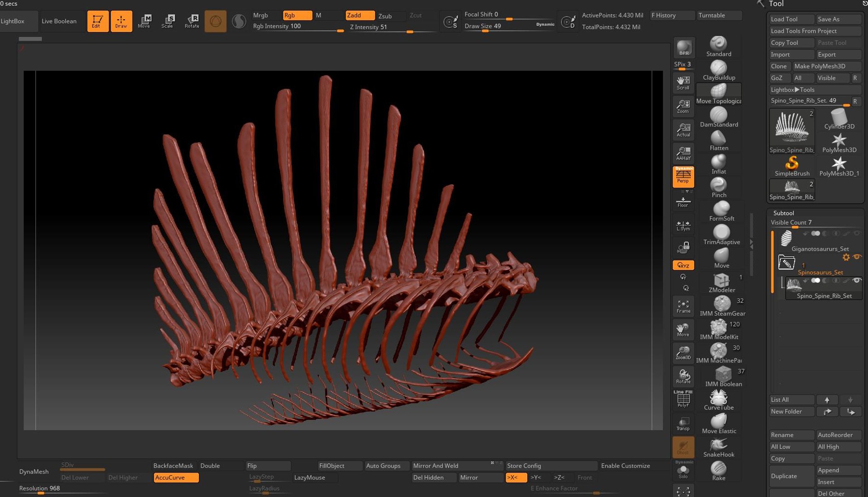Open the F History option
The width and height of the screenshot is (868, 497).
click(x=672, y=15)
